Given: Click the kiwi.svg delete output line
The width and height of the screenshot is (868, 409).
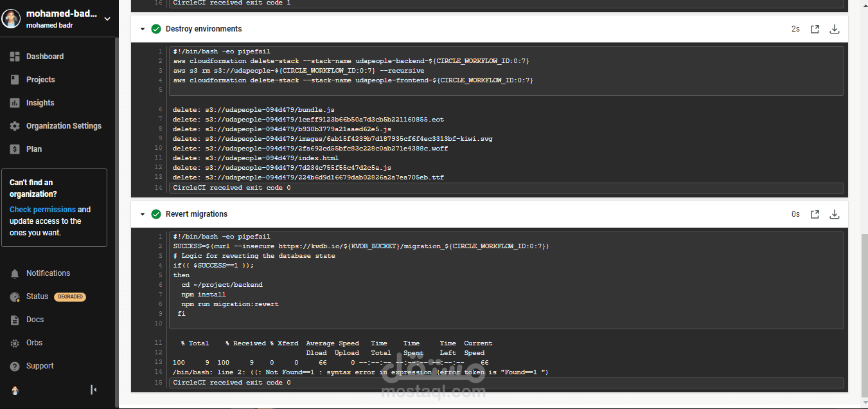Looking at the screenshot, I should click(333, 139).
